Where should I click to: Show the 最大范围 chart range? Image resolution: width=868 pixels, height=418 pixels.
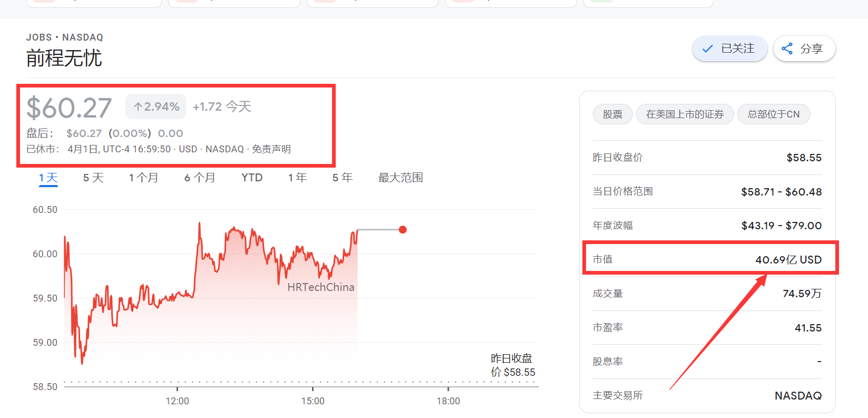tap(401, 178)
